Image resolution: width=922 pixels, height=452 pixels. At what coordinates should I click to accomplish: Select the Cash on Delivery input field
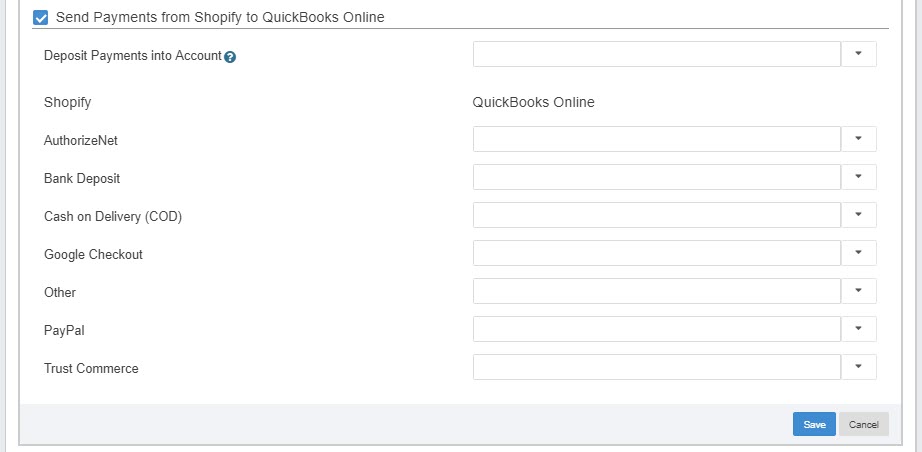pyautogui.click(x=657, y=215)
